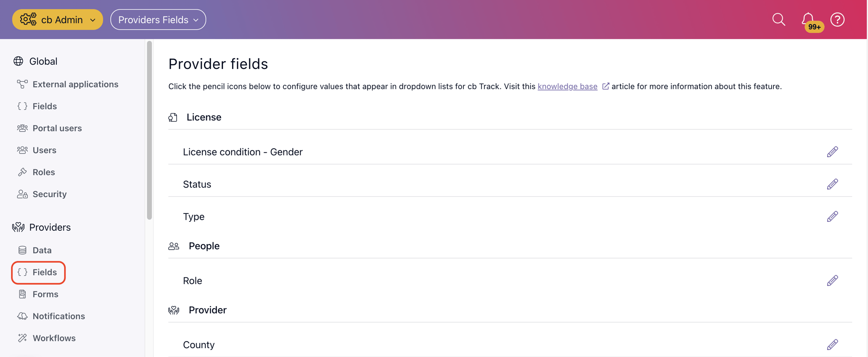Image resolution: width=868 pixels, height=357 pixels.
Task: Open the notifications bell
Action: point(808,19)
